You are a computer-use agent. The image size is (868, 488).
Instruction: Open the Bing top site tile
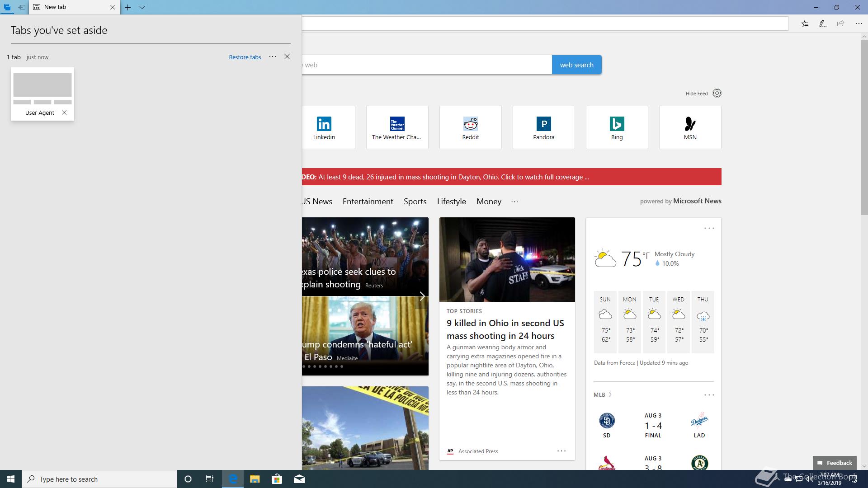(617, 127)
